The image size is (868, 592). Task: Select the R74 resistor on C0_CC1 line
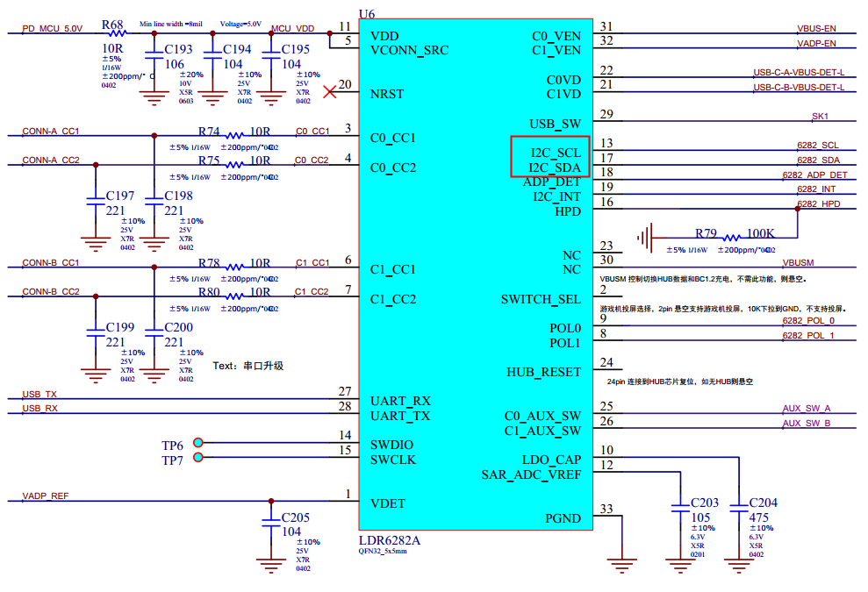[x=234, y=135]
